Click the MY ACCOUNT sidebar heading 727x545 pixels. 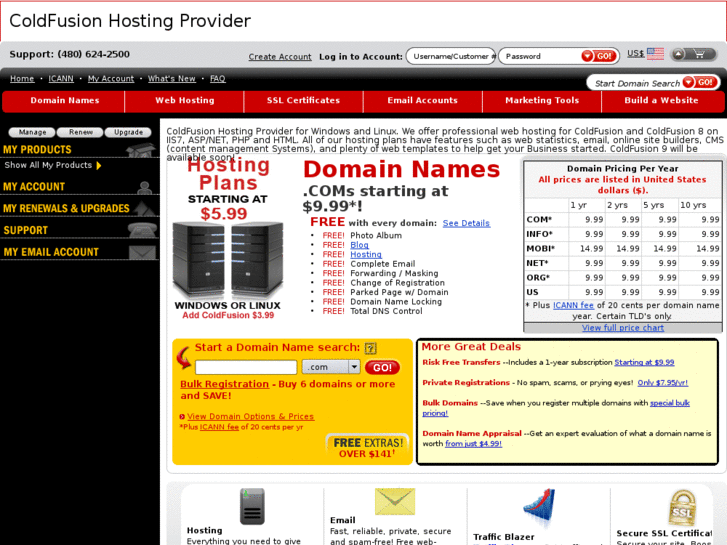pos(34,186)
